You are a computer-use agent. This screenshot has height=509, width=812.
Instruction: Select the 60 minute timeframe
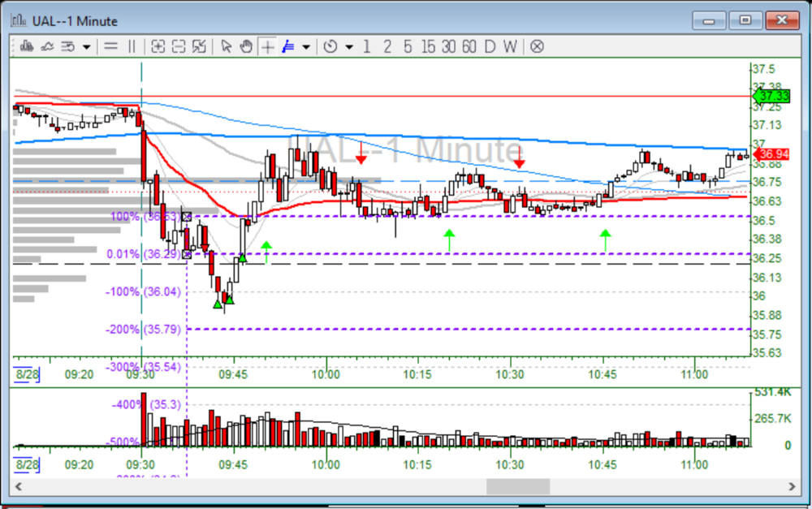pyautogui.click(x=469, y=46)
